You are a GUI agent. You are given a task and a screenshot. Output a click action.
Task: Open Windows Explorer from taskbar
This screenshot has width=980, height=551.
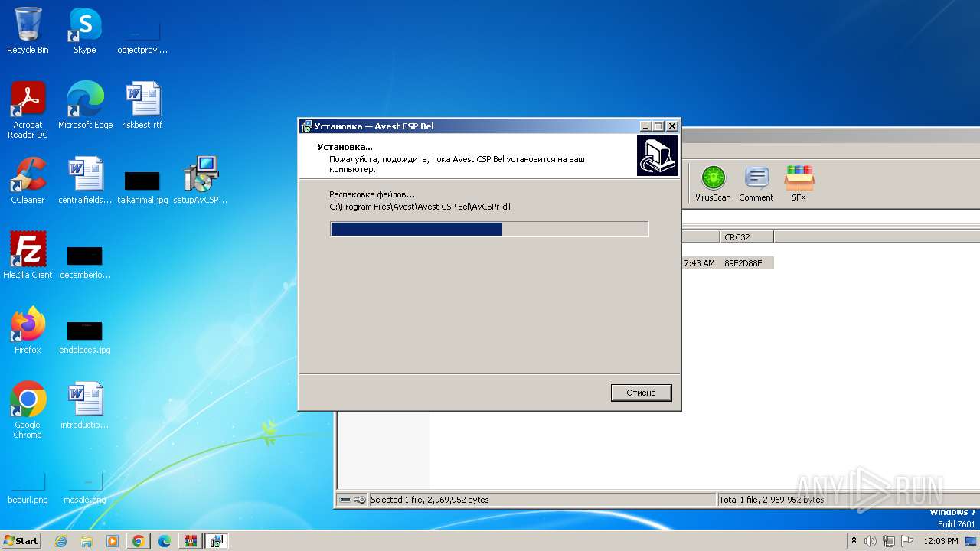pyautogui.click(x=87, y=541)
